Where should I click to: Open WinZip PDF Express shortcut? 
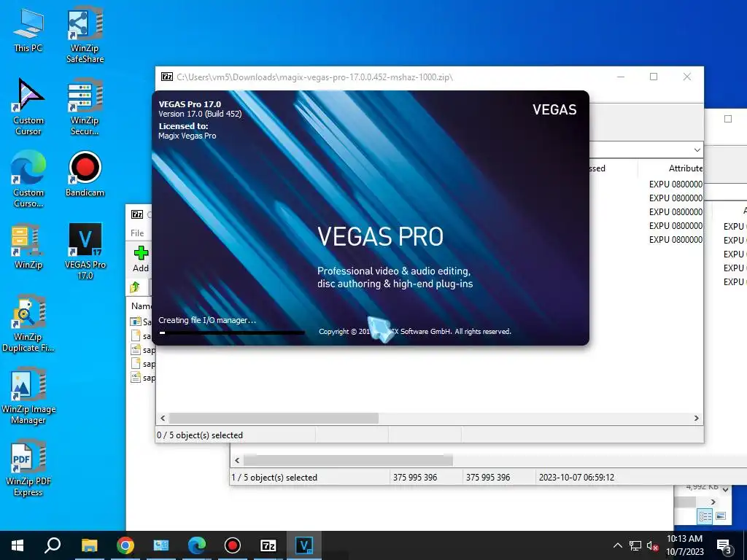pos(28,468)
